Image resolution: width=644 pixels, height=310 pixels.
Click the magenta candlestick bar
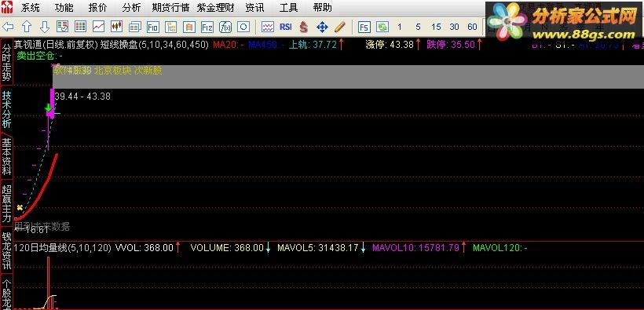pos(52,103)
